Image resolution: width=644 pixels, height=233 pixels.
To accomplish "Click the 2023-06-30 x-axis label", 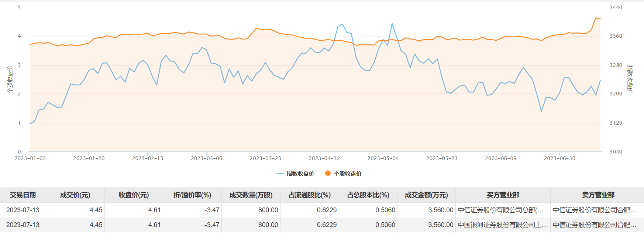I will coord(559,158).
